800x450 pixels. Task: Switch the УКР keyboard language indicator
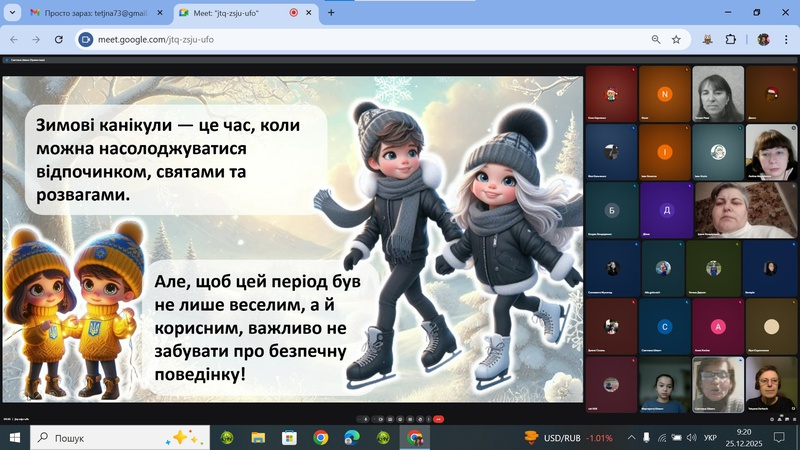(x=710, y=438)
